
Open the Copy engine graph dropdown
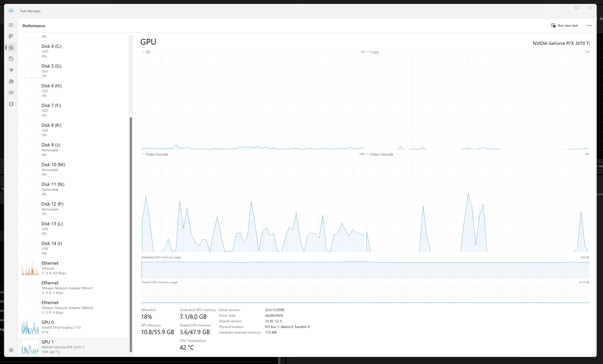click(x=368, y=52)
